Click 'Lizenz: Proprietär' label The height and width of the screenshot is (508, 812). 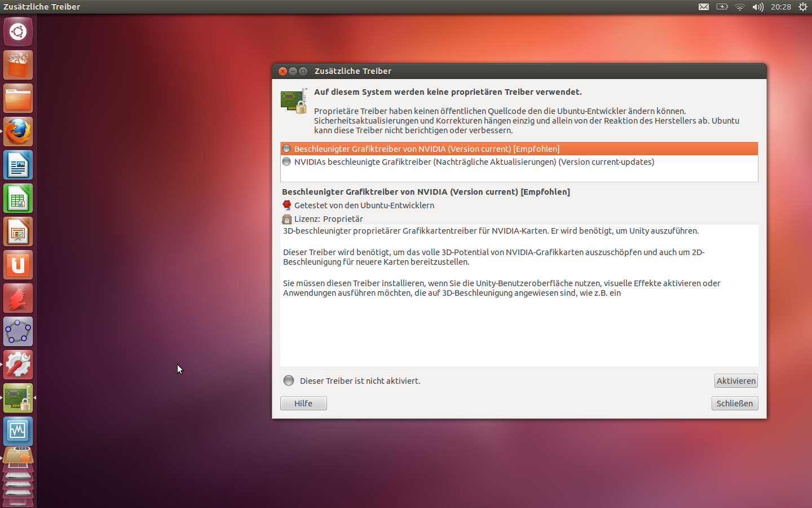coord(329,219)
